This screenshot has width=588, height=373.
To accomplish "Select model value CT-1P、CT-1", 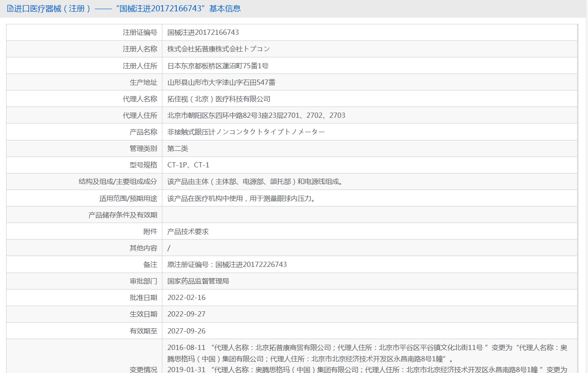I will coord(188,165).
